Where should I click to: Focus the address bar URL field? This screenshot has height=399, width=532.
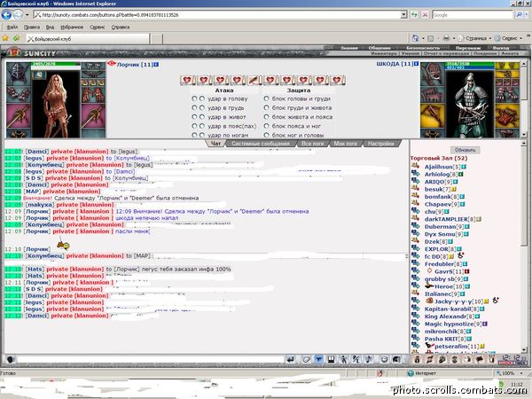click(x=217, y=15)
